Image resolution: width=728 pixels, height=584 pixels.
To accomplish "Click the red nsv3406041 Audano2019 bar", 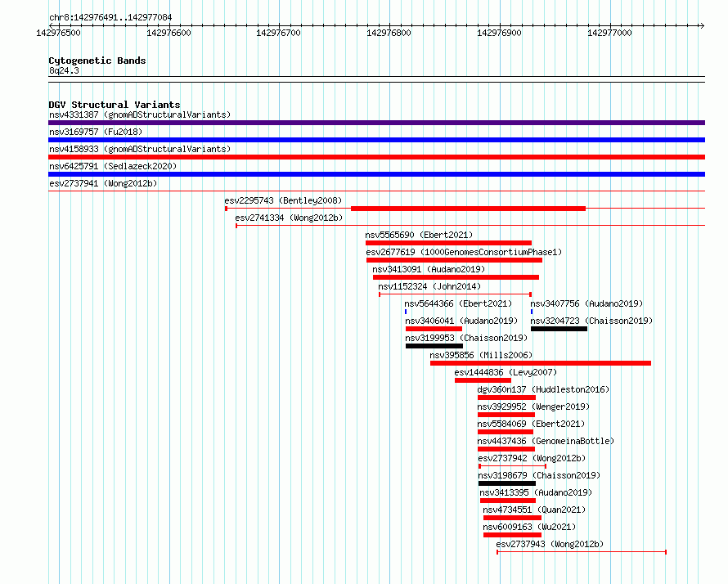I will click(434, 329).
